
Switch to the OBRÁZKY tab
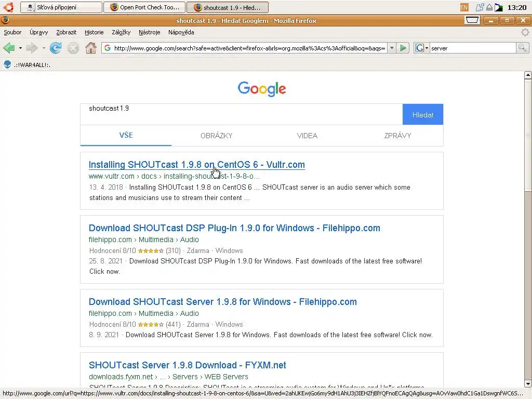pos(217,136)
